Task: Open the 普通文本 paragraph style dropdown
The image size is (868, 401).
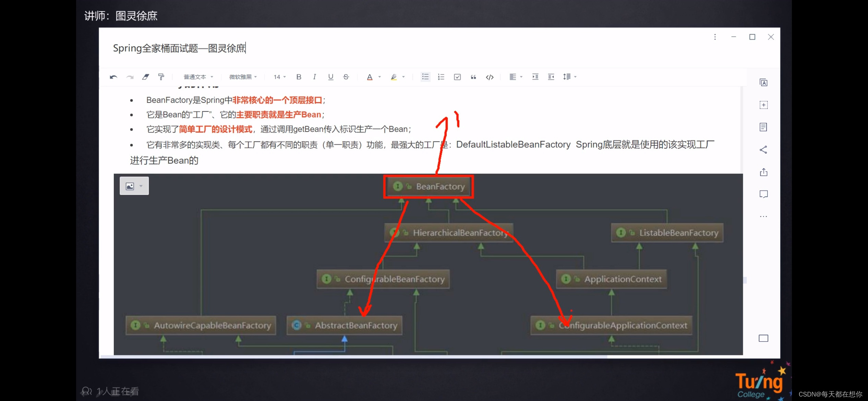Action: [198, 77]
